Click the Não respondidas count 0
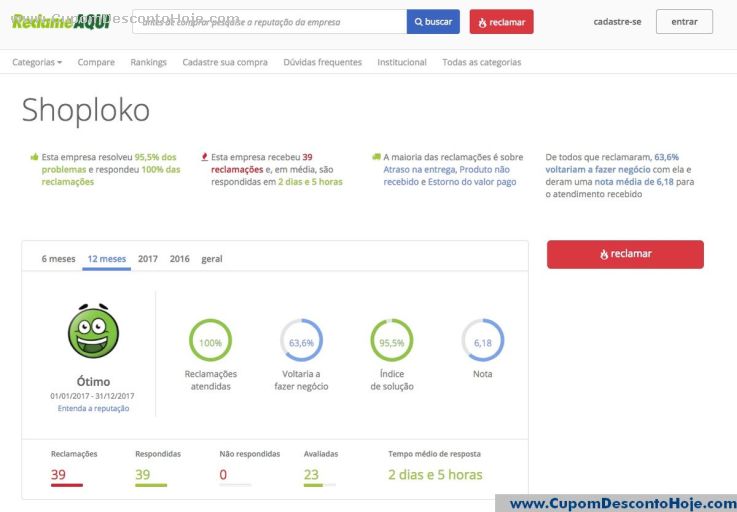 [x=223, y=474]
